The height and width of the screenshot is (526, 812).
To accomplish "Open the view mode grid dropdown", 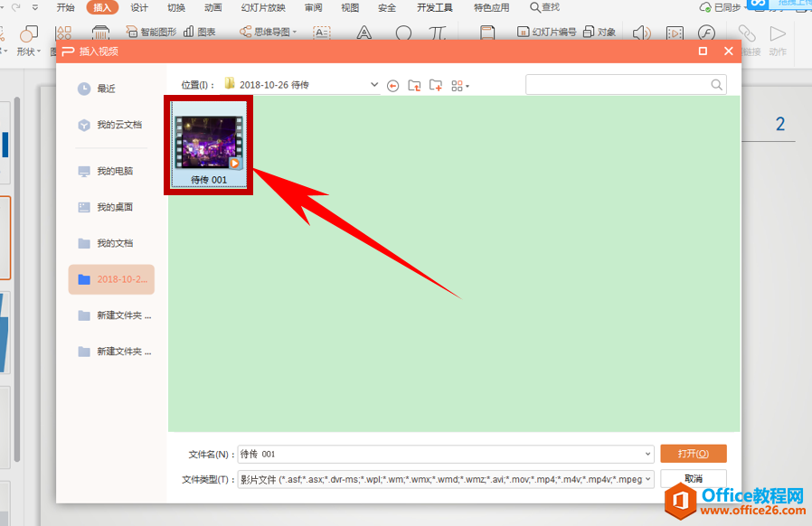I will 460,86.
